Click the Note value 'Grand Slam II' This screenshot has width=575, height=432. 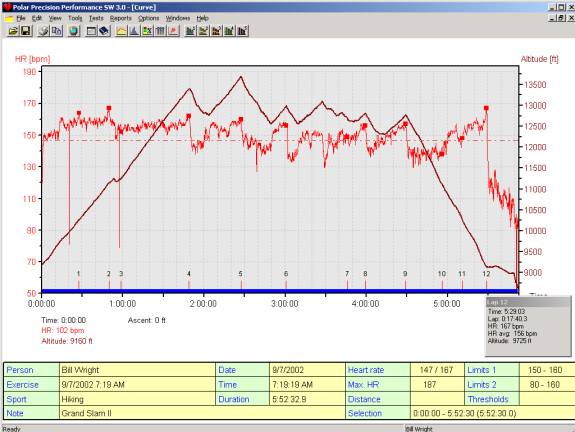pos(202,413)
